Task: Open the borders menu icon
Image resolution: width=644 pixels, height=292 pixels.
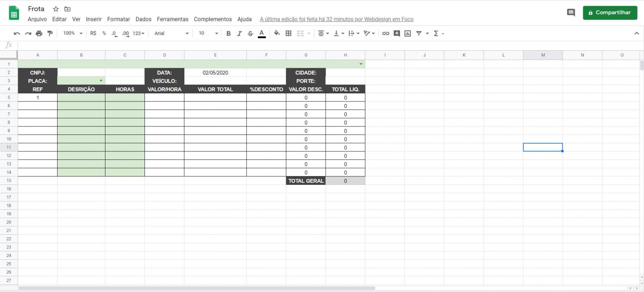Action: pos(289,33)
